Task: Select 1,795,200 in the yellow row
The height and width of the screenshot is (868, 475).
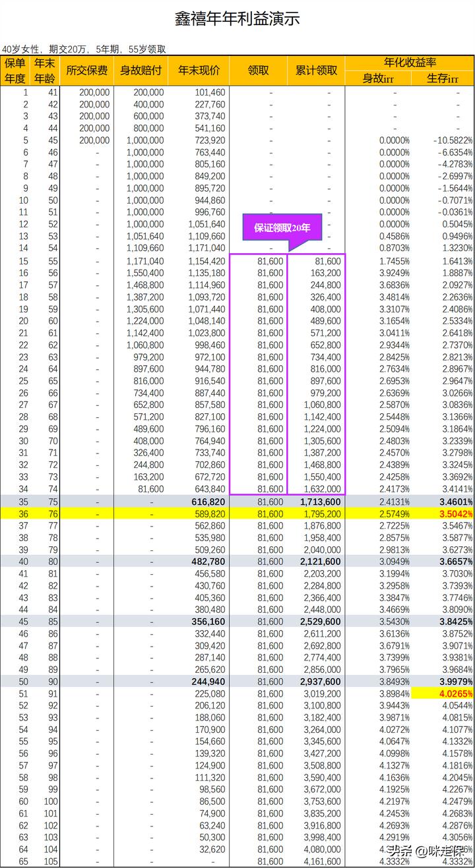Action: pyautogui.click(x=322, y=513)
